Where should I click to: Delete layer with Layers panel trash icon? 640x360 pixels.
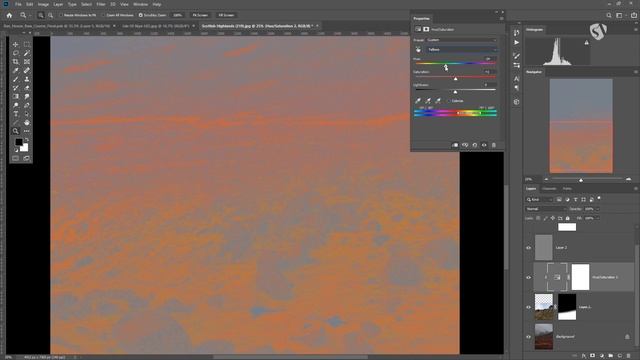(629, 356)
